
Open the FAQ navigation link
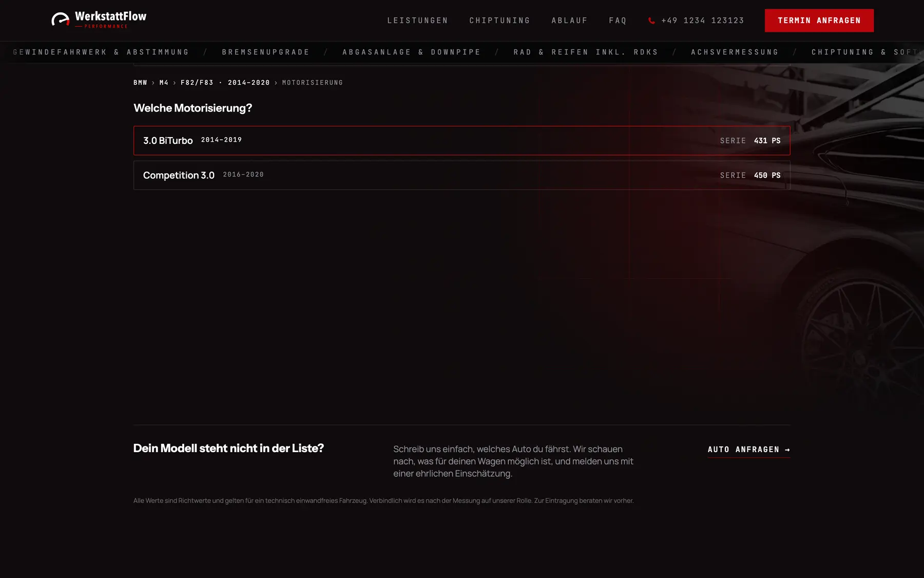point(618,21)
